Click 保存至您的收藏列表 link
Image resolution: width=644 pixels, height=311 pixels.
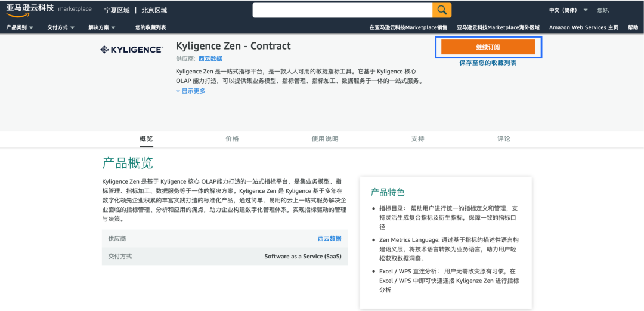click(x=488, y=63)
